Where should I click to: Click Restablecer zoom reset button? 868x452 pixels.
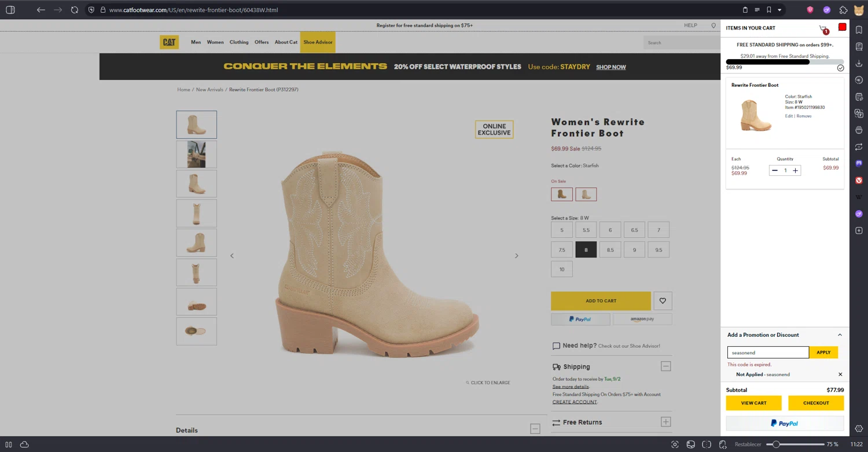pyautogui.click(x=748, y=444)
